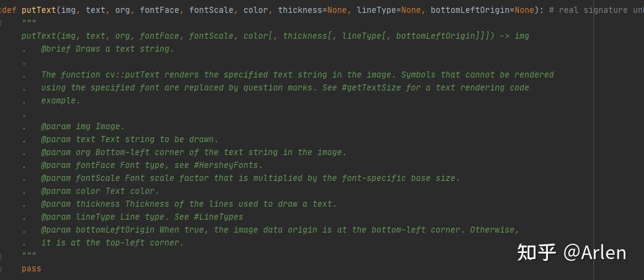Viewport: 644px width, 280px height.
Task: Collapse the docstring fold marker at opening quotes
Action: coord(1,23)
